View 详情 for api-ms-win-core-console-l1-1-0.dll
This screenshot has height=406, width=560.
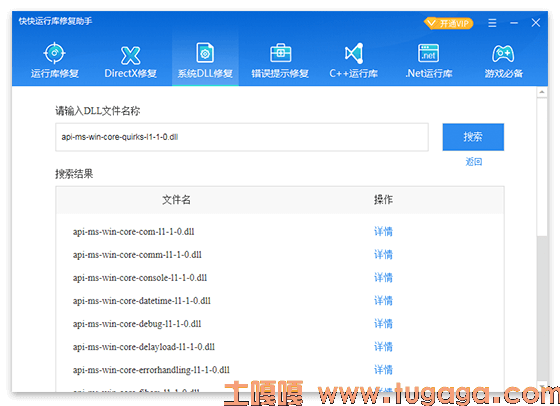click(x=383, y=277)
